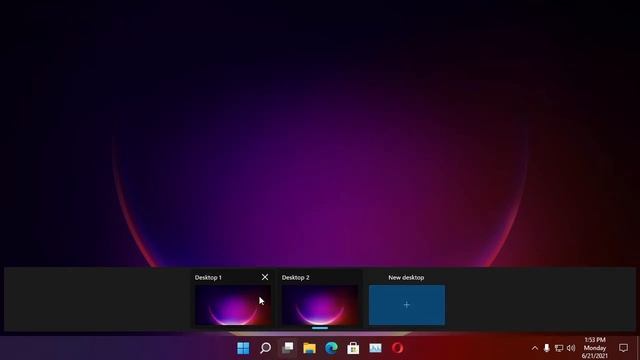Open Microsoft Store from taskbar
Viewport: 640px width, 360px height.
pos(353,348)
